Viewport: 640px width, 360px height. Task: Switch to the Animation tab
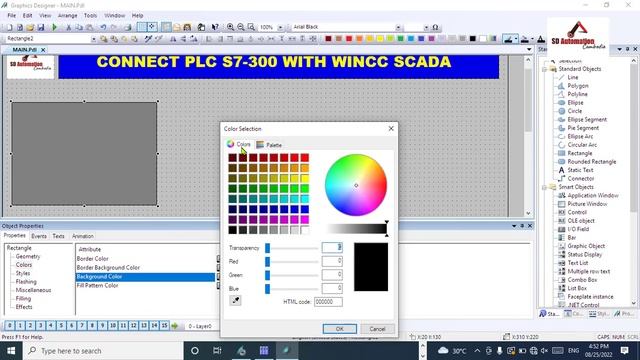83,236
